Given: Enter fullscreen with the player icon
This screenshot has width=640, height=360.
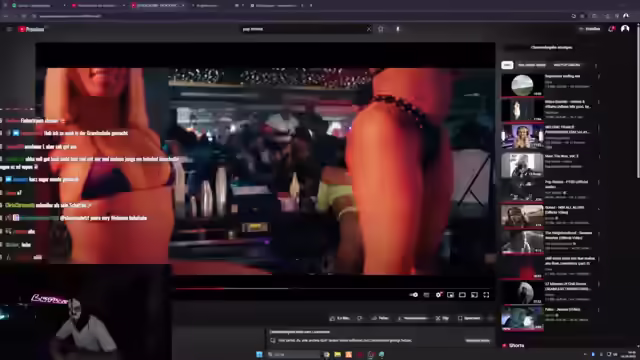Looking at the screenshot, I should click(x=486, y=295).
